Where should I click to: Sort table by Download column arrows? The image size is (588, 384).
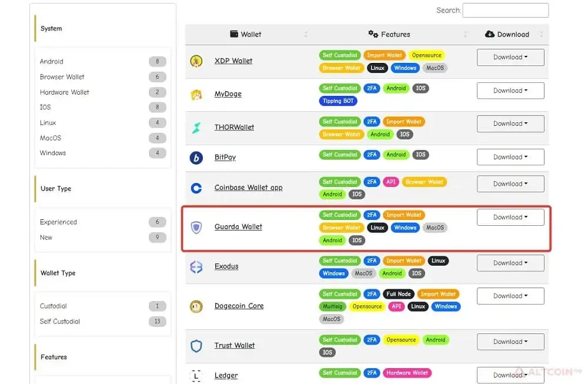tap(541, 35)
